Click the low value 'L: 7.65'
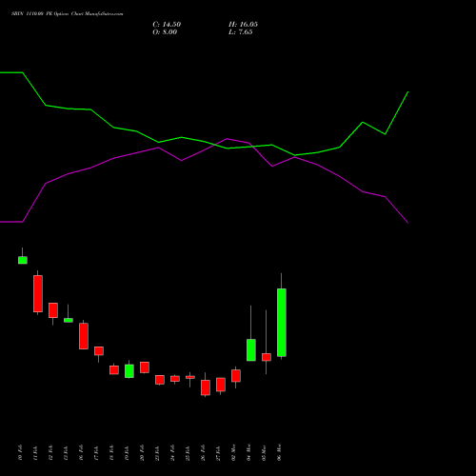 (x=241, y=32)
